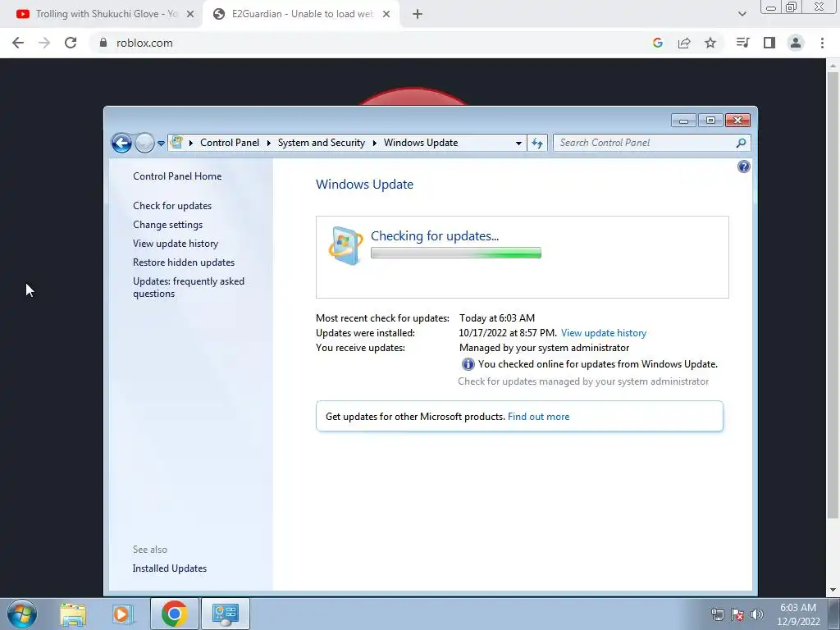Open the Windows Start button

click(x=22, y=614)
